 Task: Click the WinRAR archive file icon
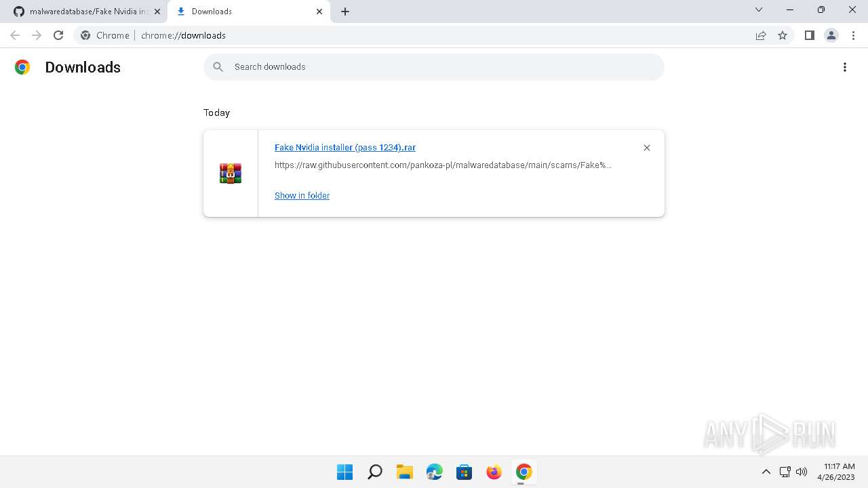click(231, 174)
